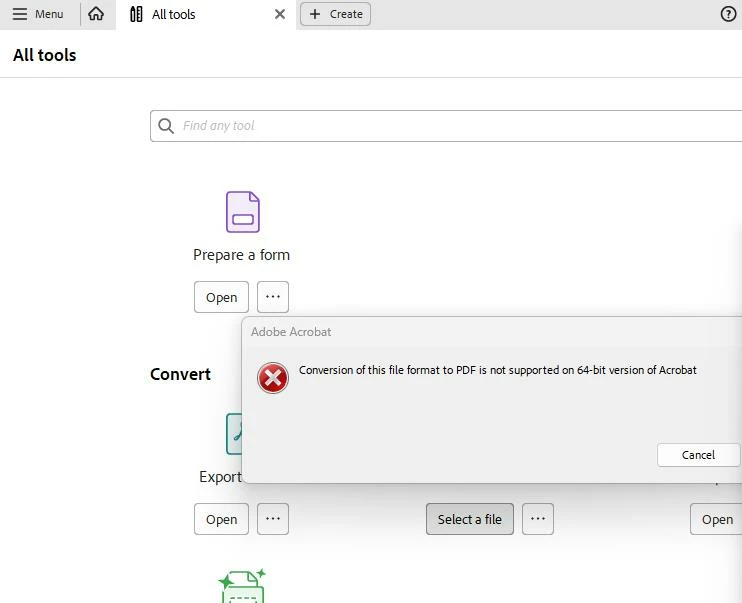Click the All tools page heading
742x603 pixels.
click(x=44, y=55)
